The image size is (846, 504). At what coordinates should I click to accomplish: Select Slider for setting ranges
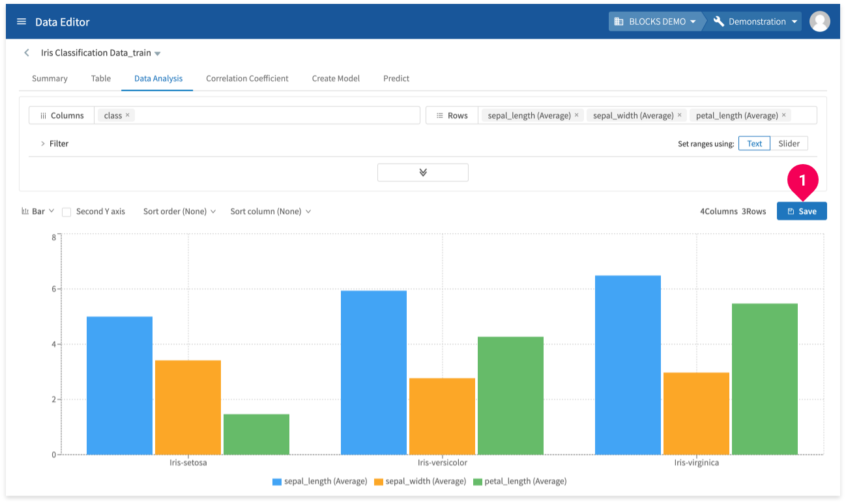[x=789, y=143]
